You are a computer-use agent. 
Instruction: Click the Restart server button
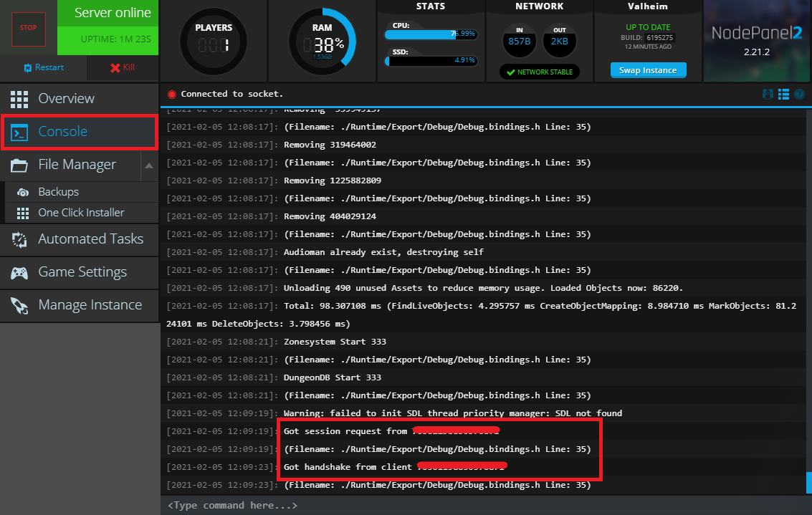click(x=44, y=67)
